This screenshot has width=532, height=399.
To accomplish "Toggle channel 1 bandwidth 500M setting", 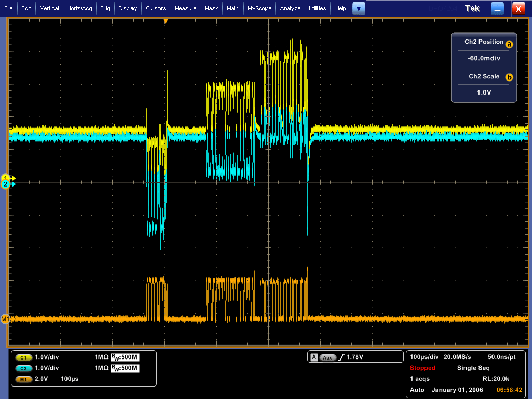I will coord(125,357).
